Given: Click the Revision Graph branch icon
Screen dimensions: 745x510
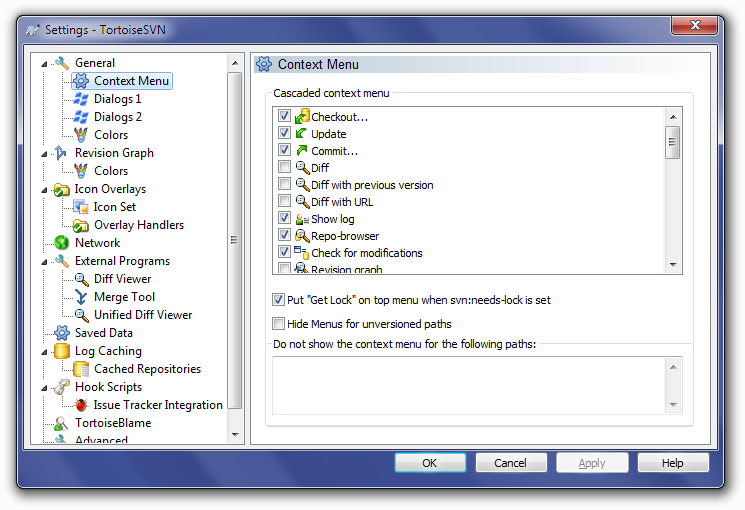Looking at the screenshot, I should [61, 153].
